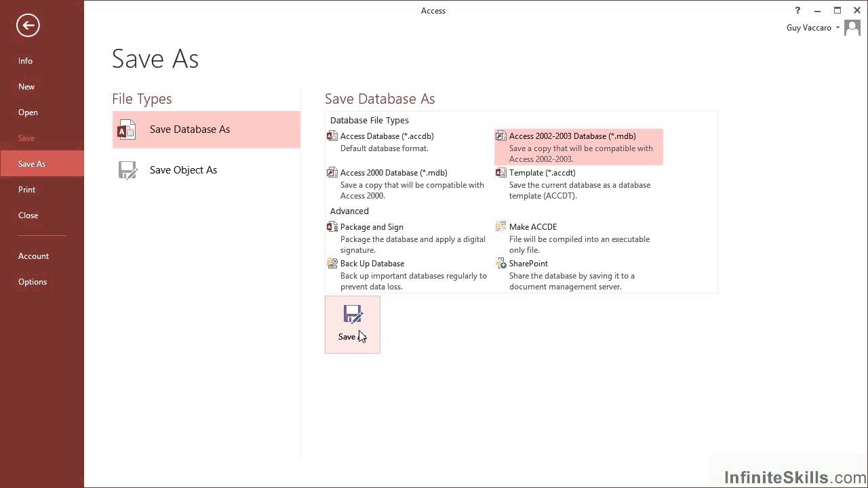Click the Access 2000 Database mdb icon
The width and height of the screenshot is (868, 488).
(x=332, y=173)
